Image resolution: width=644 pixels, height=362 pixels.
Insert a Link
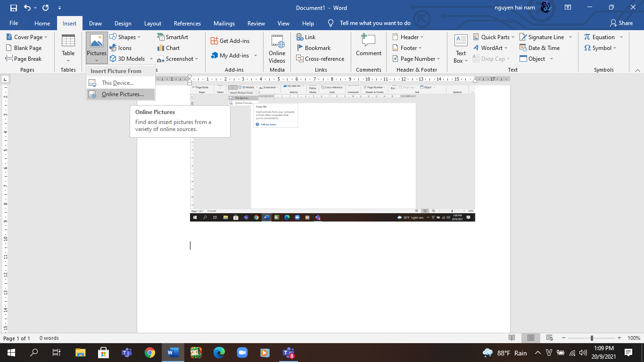[x=305, y=37]
